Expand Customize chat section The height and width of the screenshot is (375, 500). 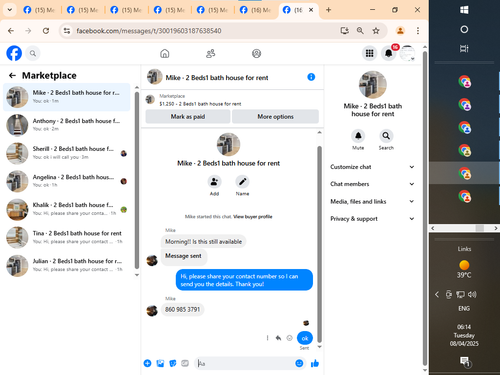point(372,167)
